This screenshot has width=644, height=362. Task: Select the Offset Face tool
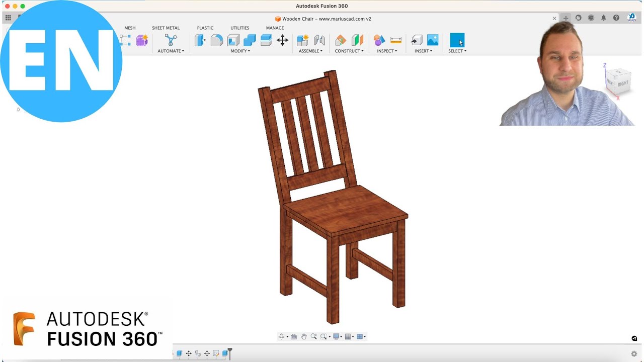[x=266, y=40]
